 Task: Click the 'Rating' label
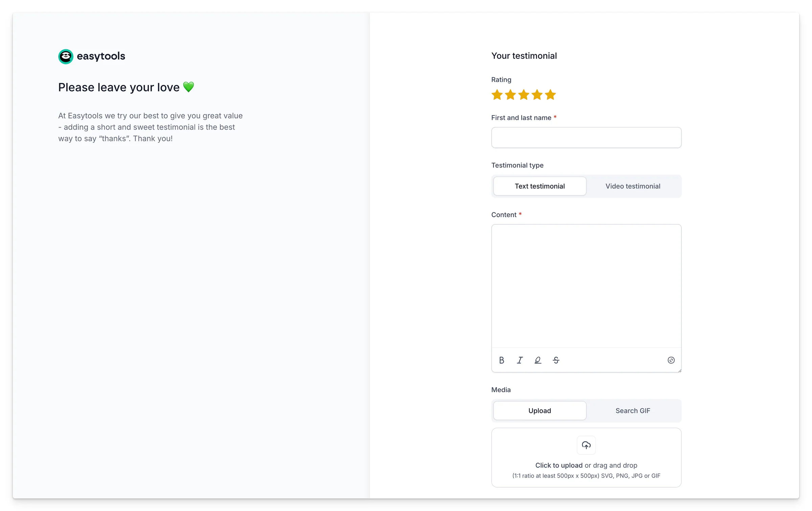[501, 80]
